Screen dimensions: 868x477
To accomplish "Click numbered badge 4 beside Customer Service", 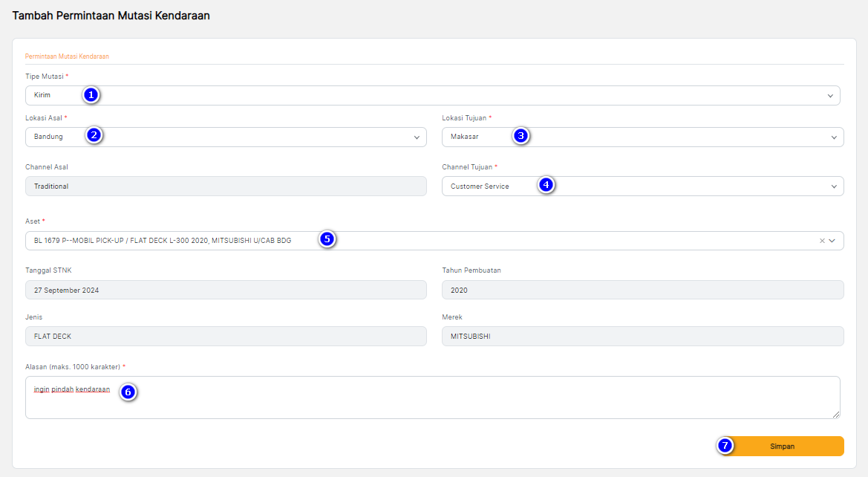I will coord(546,185).
